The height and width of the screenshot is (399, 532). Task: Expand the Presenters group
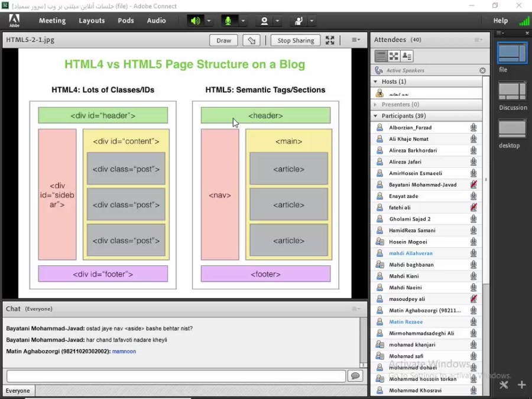[376, 105]
